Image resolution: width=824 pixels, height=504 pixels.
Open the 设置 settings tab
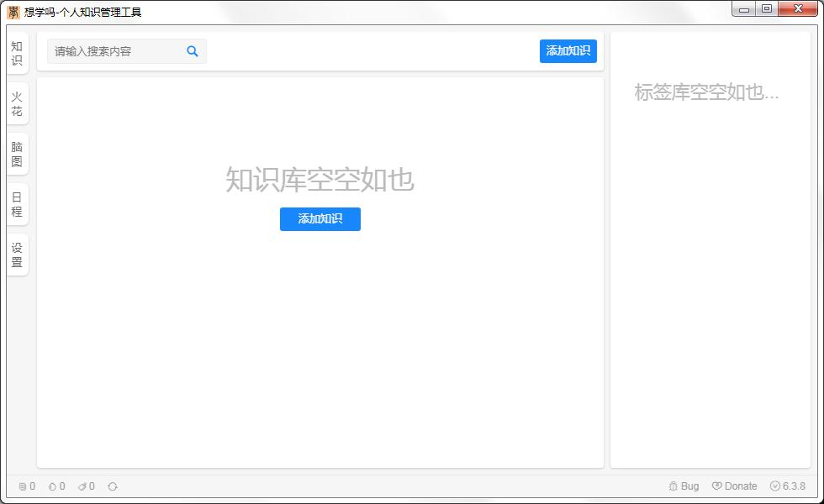pos(17,255)
